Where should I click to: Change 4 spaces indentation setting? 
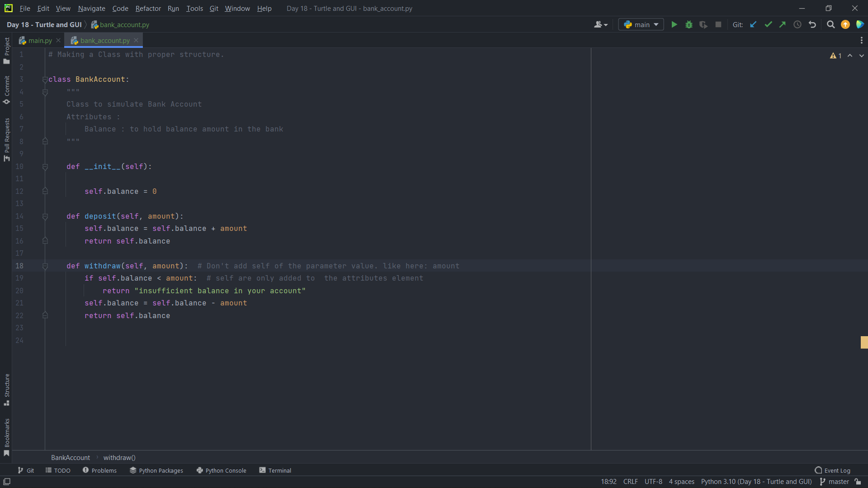(x=682, y=482)
